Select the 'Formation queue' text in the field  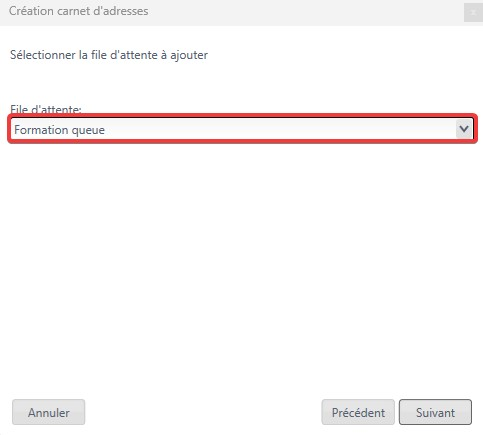59,130
